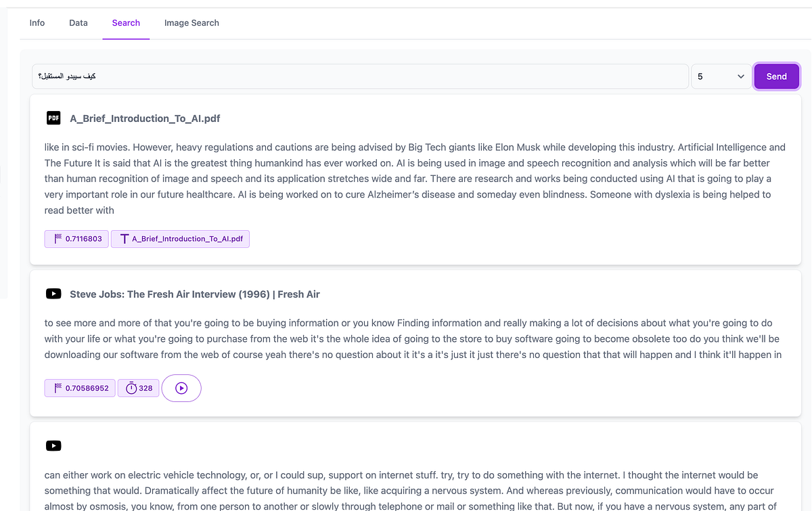
Task: Switch to the Image Search tab
Action: pos(191,22)
